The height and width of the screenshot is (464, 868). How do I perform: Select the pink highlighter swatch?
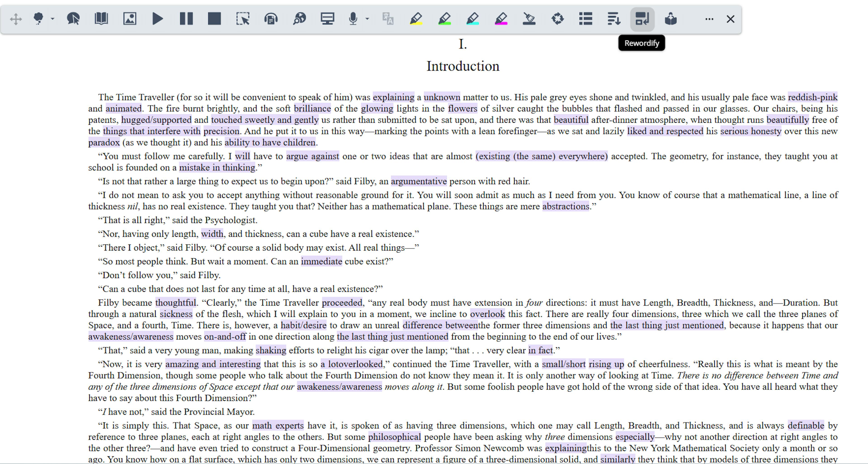click(501, 19)
